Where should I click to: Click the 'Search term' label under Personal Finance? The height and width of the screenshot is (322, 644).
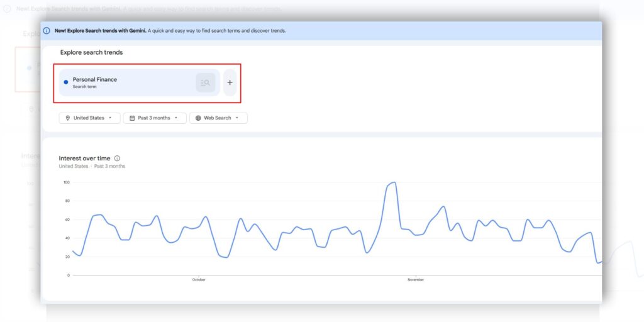(85, 87)
